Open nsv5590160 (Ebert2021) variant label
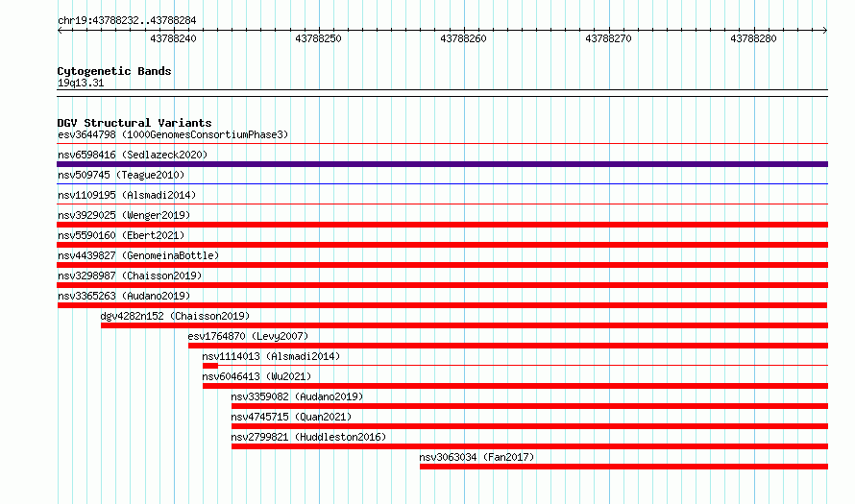 tap(121, 235)
